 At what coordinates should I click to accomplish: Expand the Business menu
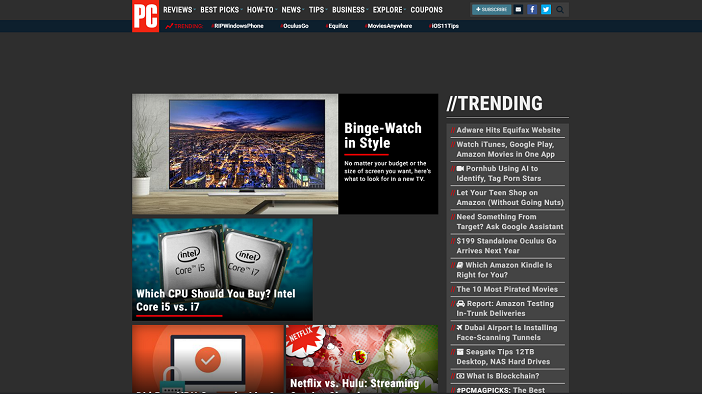point(349,10)
